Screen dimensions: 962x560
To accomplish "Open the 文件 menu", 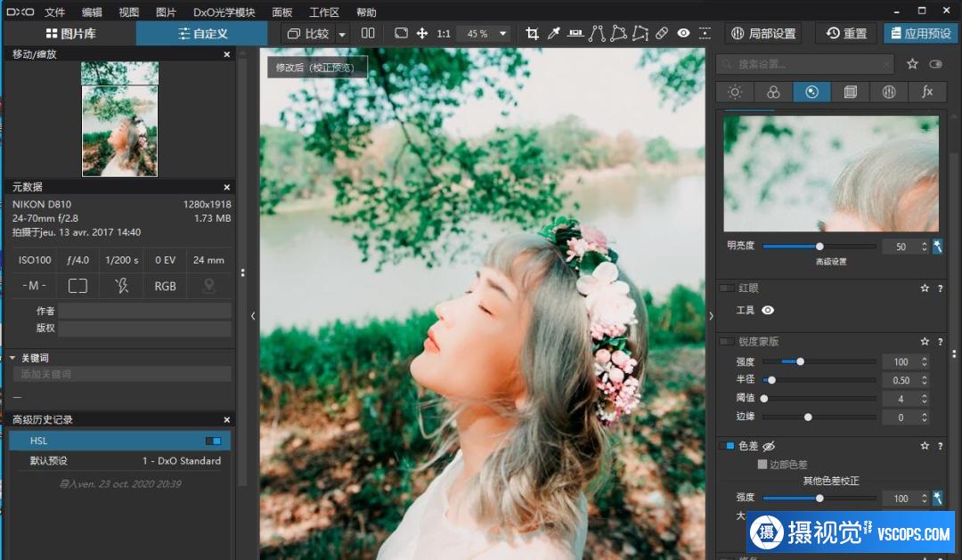I will [x=54, y=12].
